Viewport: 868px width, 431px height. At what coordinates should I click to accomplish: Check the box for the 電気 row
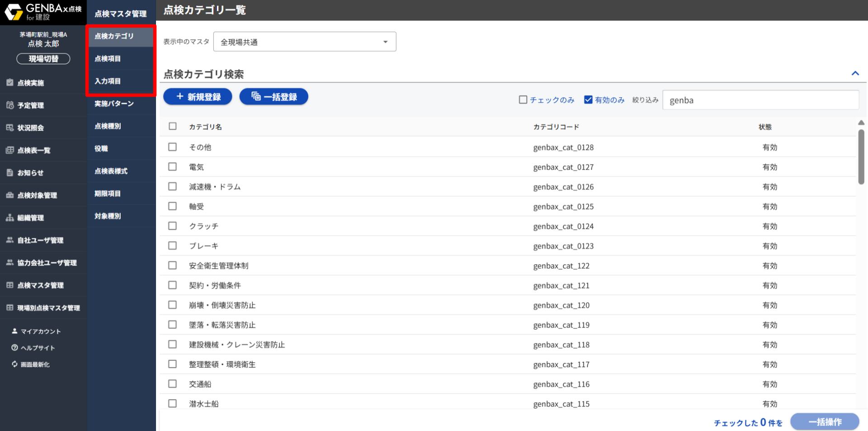pos(172,167)
